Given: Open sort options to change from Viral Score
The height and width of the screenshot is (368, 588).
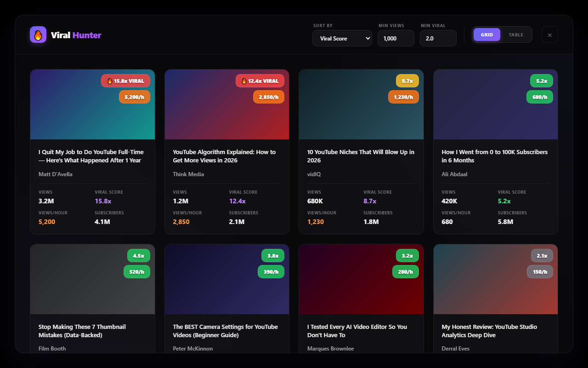Looking at the screenshot, I should coord(342,38).
